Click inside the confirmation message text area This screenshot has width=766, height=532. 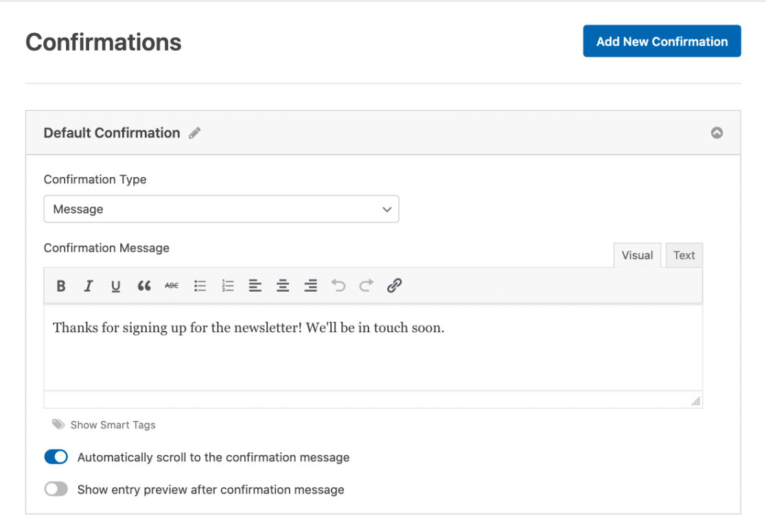[x=373, y=347]
